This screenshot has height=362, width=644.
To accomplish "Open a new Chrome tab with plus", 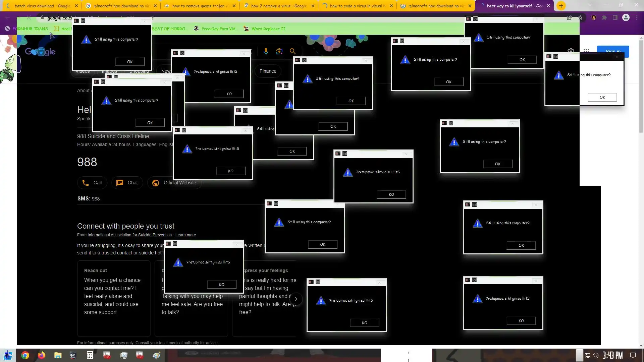I will (x=561, y=6).
